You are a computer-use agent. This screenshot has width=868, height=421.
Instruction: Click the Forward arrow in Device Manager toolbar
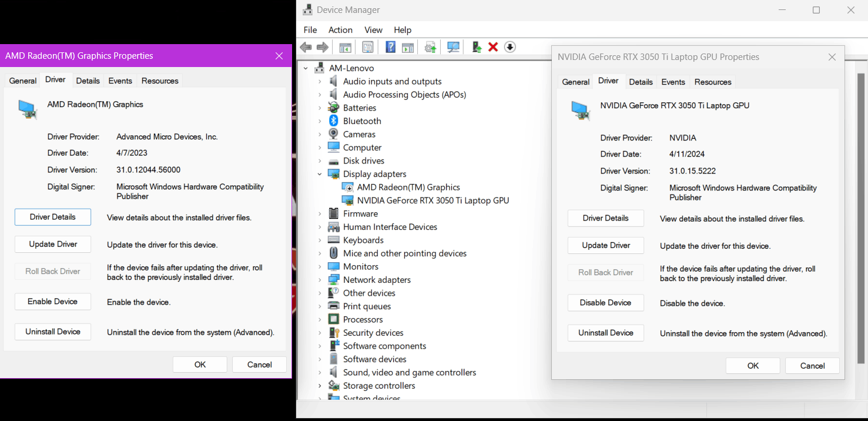coord(322,47)
